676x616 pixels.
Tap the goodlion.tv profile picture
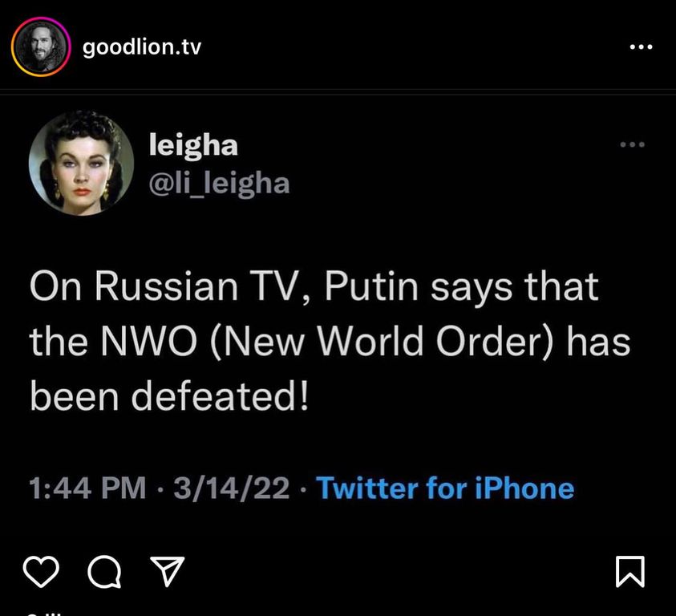tap(37, 49)
